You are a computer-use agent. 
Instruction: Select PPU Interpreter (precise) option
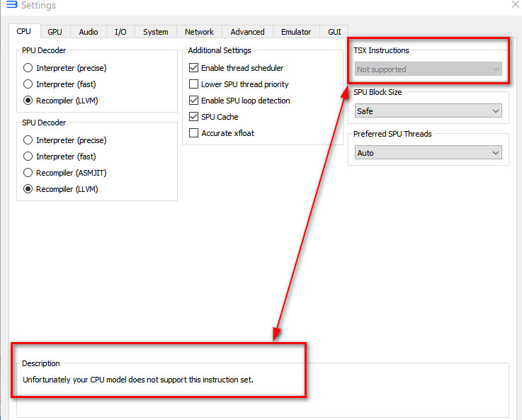point(28,68)
